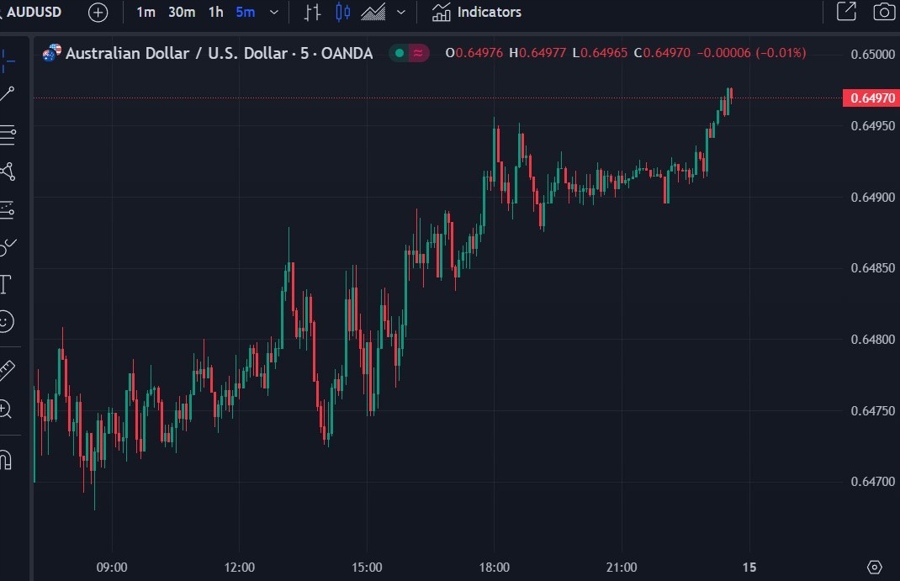Click the 0.64850 price scale label
The image size is (900, 581).
tap(872, 268)
